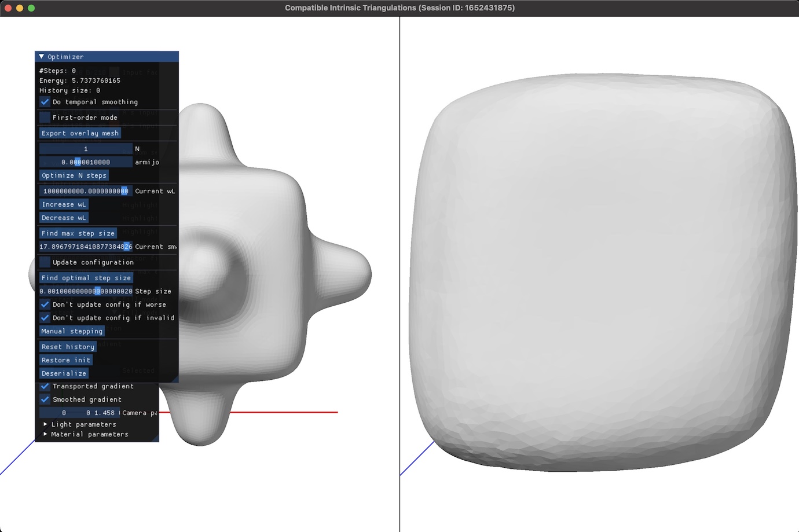Click the N steps input field

(86, 149)
